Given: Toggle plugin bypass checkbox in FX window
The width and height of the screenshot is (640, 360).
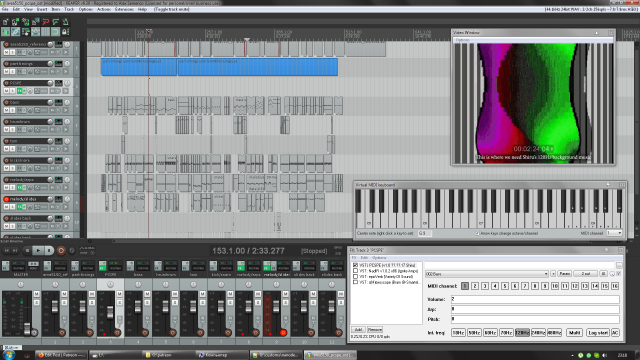Looking at the screenshot, I should pos(619,273).
